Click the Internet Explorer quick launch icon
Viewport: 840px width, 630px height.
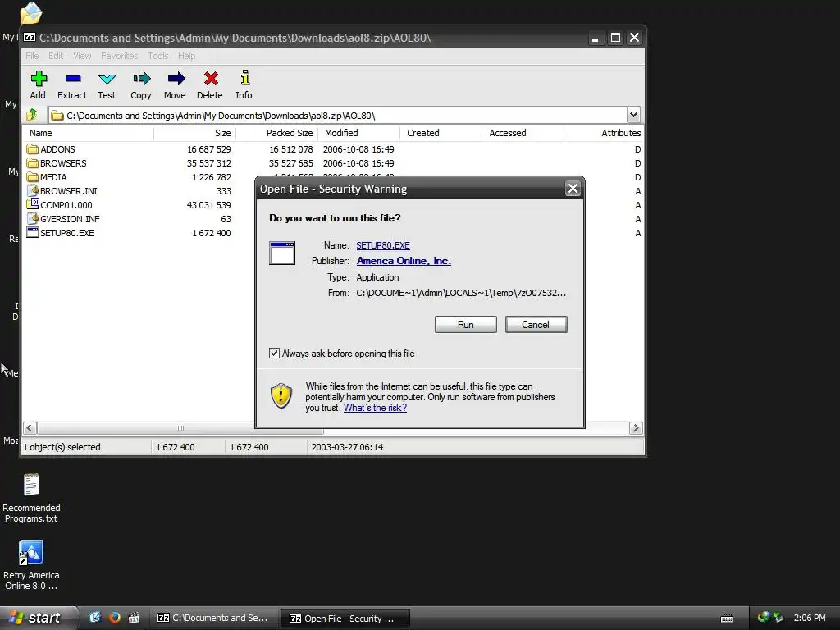(x=95, y=618)
